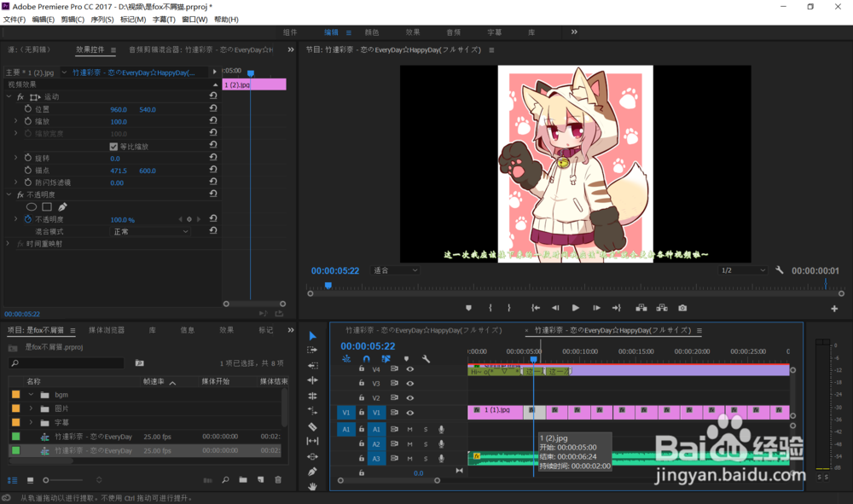Image resolution: width=853 pixels, height=504 pixels.
Task: Open blend mode dropdown 正常
Action: pyautogui.click(x=151, y=232)
